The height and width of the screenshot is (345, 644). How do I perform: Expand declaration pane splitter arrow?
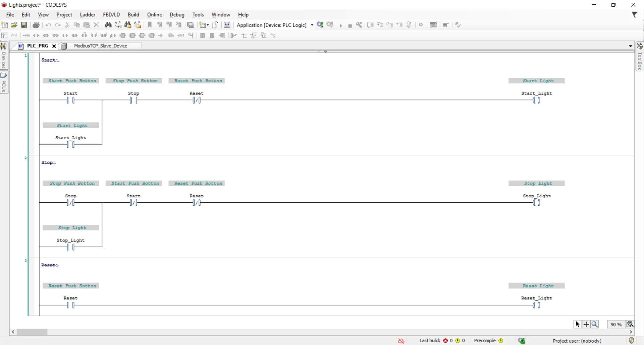pos(325,52)
